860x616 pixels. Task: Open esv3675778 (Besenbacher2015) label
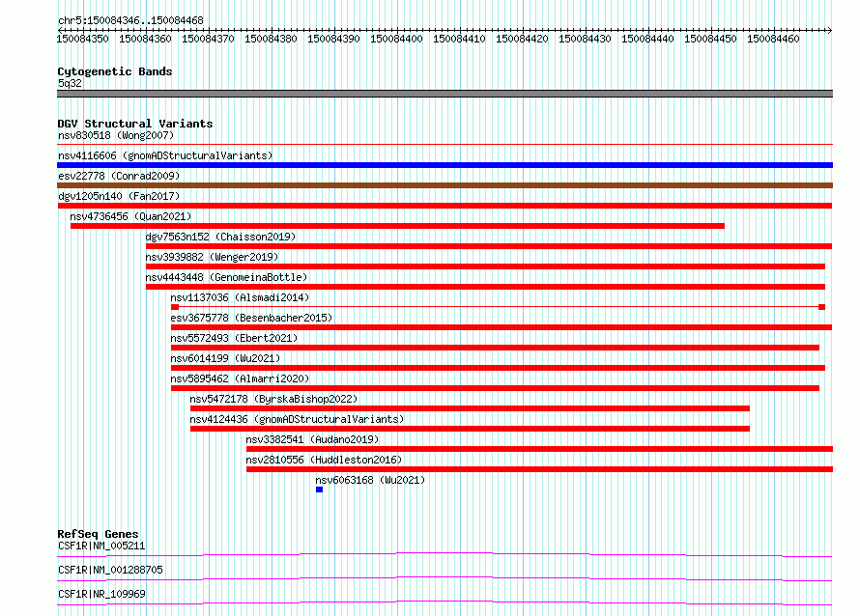click(x=251, y=318)
